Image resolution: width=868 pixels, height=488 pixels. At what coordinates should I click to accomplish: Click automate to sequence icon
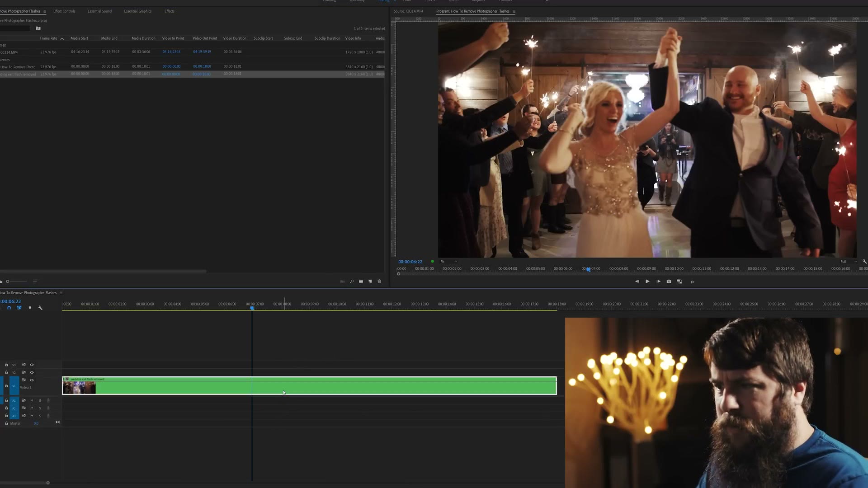pos(342,282)
